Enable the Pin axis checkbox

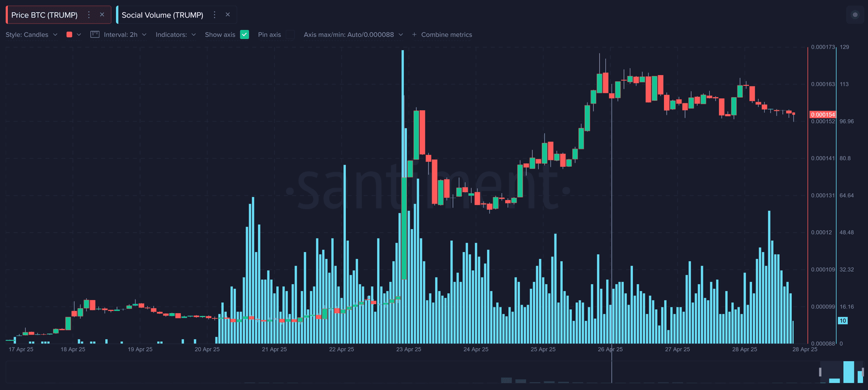pyautogui.click(x=290, y=34)
